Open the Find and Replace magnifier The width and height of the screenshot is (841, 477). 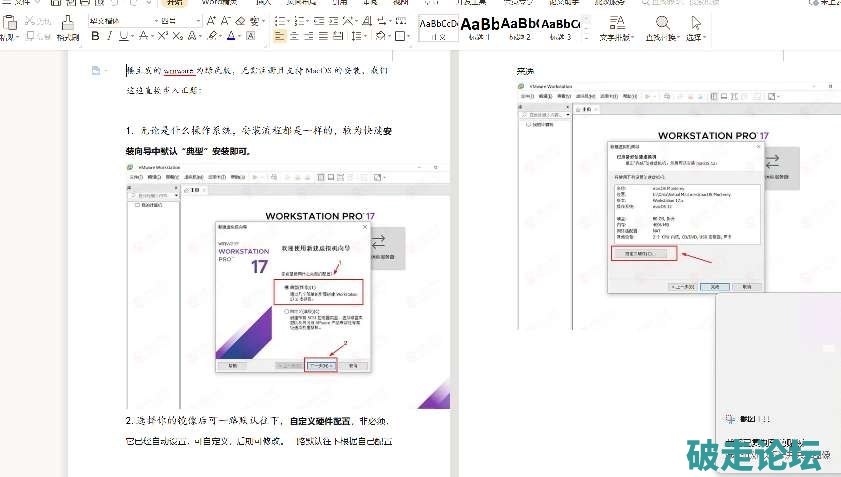tap(662, 22)
